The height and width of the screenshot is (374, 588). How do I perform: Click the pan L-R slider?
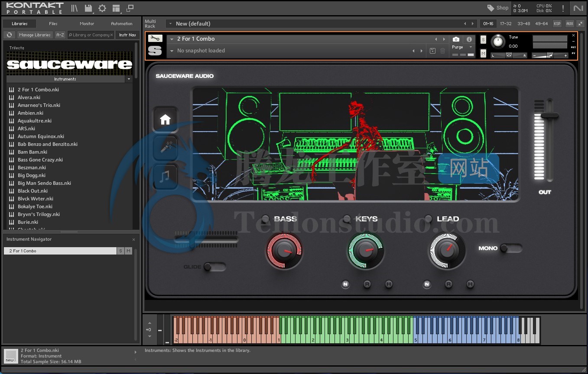(509, 55)
